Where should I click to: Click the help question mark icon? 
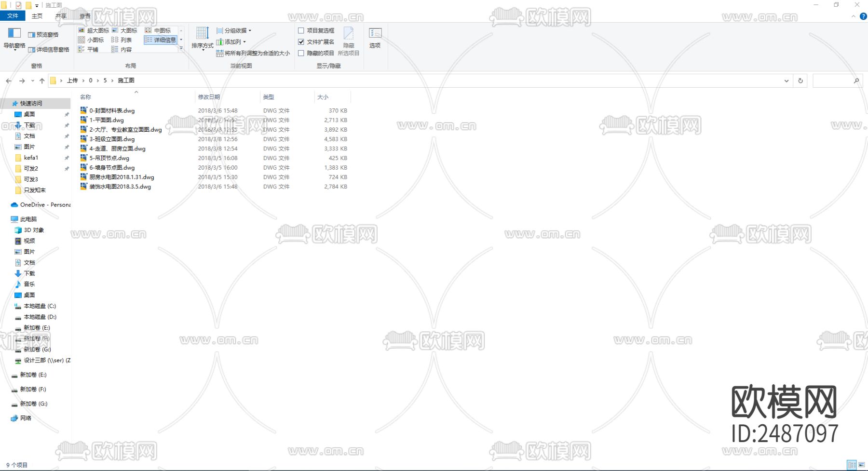pos(863,16)
